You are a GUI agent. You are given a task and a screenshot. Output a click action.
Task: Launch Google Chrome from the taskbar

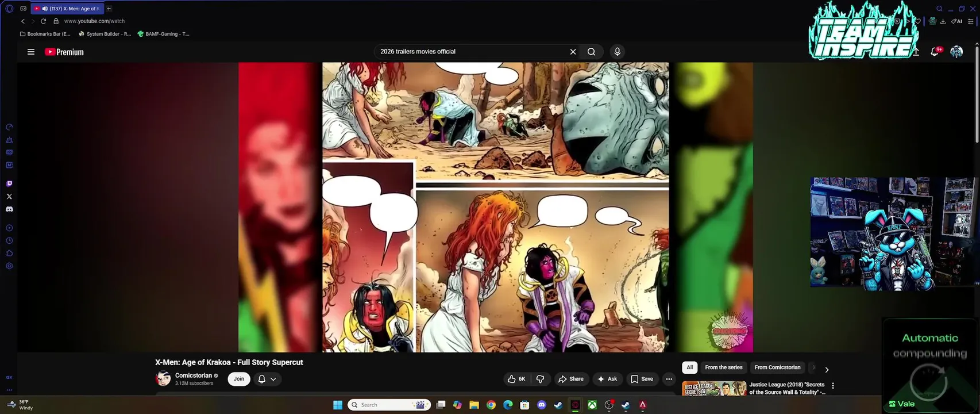491,405
